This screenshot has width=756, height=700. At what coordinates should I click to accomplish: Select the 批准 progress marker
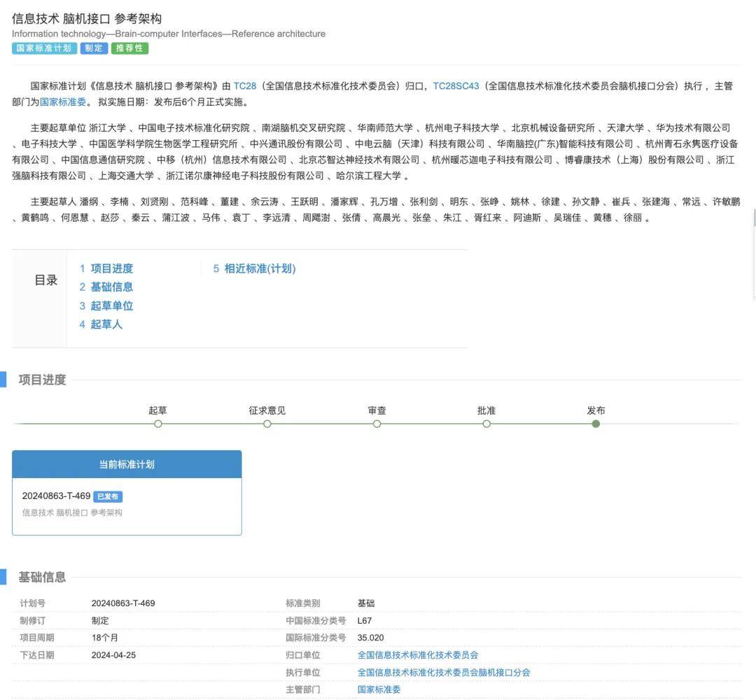click(486, 423)
